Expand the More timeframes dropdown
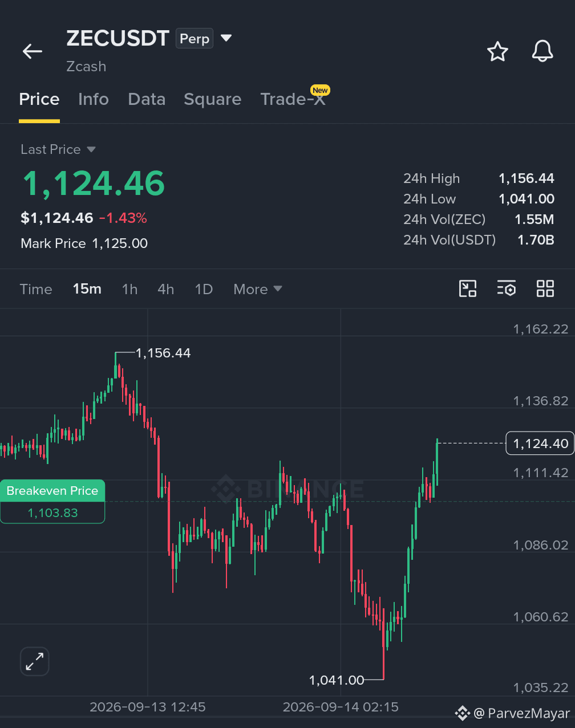 point(258,289)
